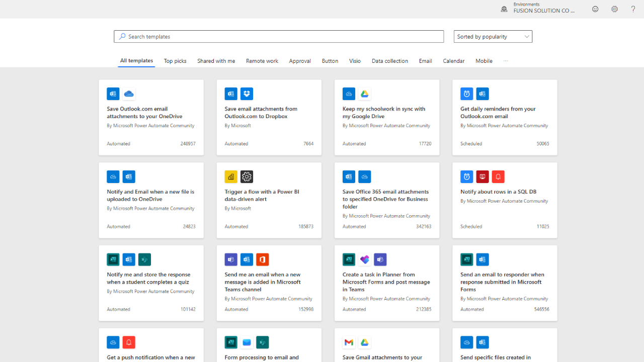The height and width of the screenshot is (362, 644).
Task: Click the red bell icon on Notify about rows card
Action: [498, 176]
